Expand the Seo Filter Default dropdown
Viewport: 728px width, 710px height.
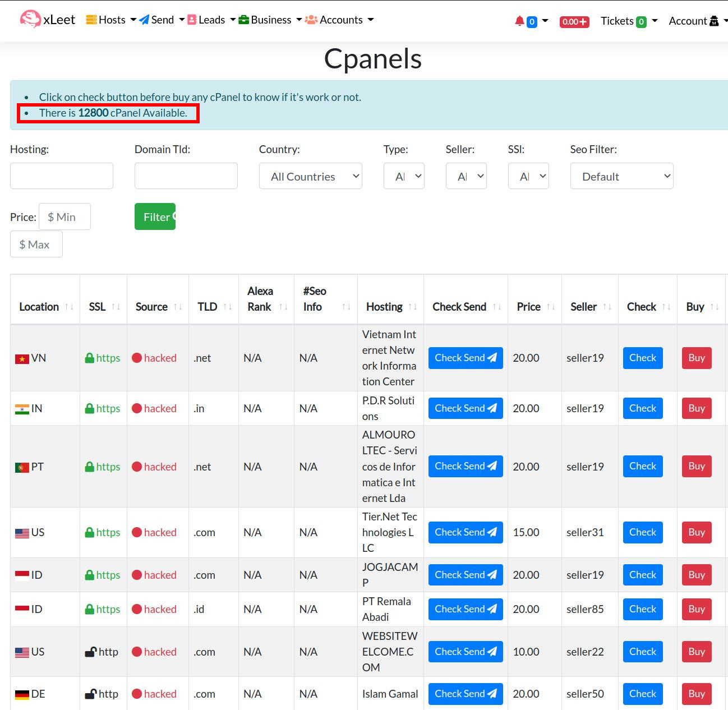click(622, 176)
